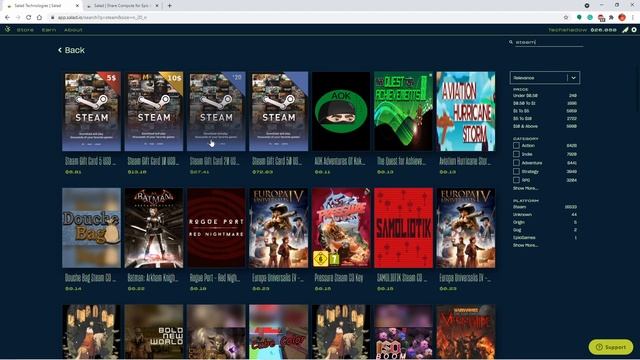Viewport: 640px width, 360px height.
Task: Open Steam Gift Card 50 USD thumbnail
Action: click(x=279, y=111)
